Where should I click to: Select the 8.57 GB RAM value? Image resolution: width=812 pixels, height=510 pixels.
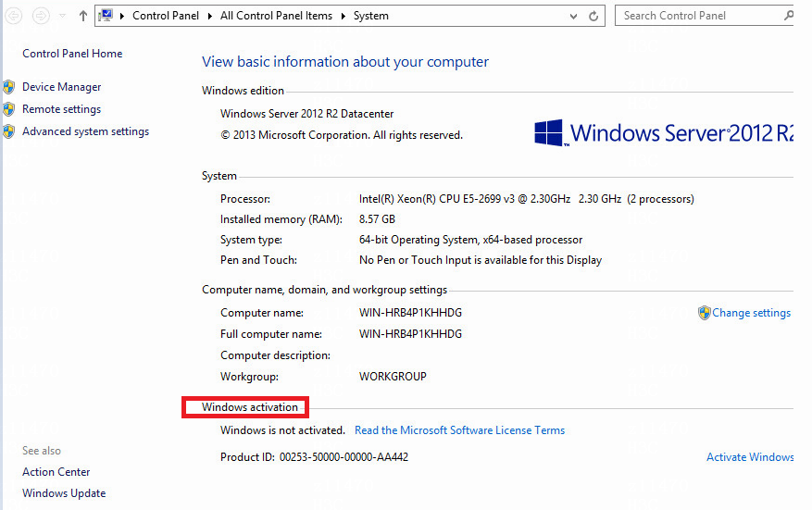pos(377,219)
